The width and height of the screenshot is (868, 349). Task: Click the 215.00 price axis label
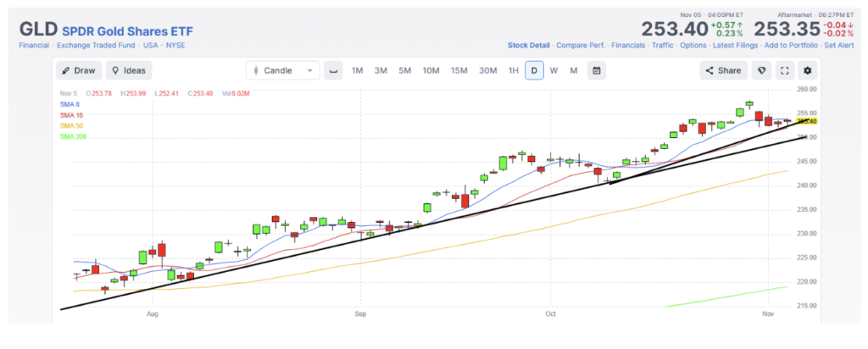(x=806, y=306)
